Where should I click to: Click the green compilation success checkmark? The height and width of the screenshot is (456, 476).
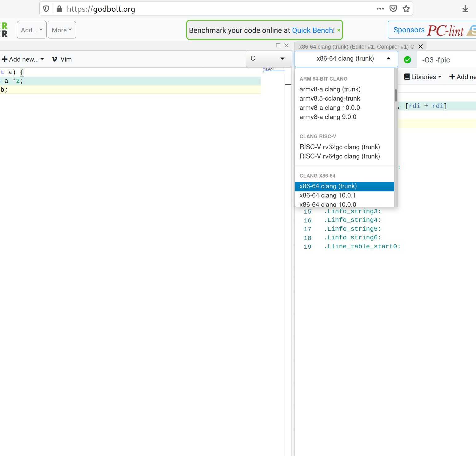click(407, 60)
